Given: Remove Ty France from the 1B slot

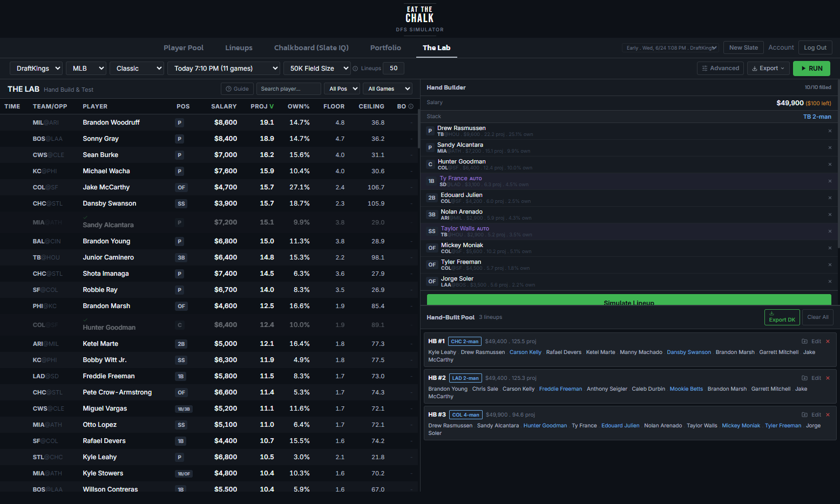Looking at the screenshot, I should click(x=830, y=181).
